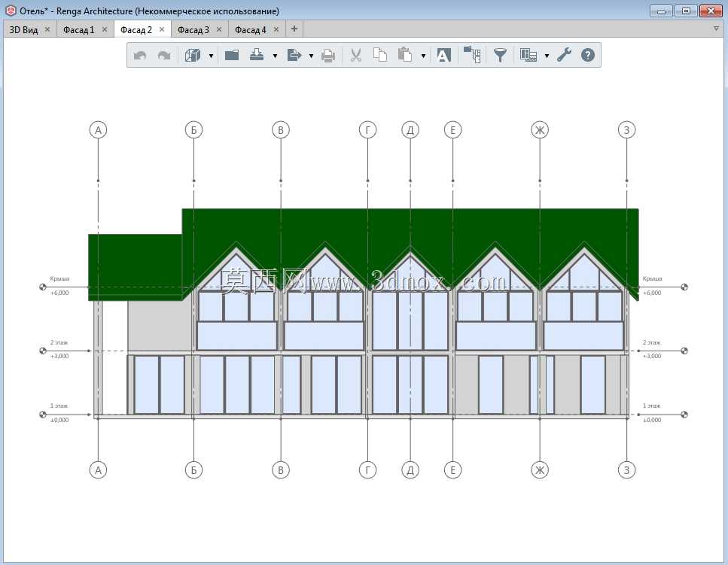Click the save tray icon
This screenshot has height=565, width=728.
pos(257,55)
